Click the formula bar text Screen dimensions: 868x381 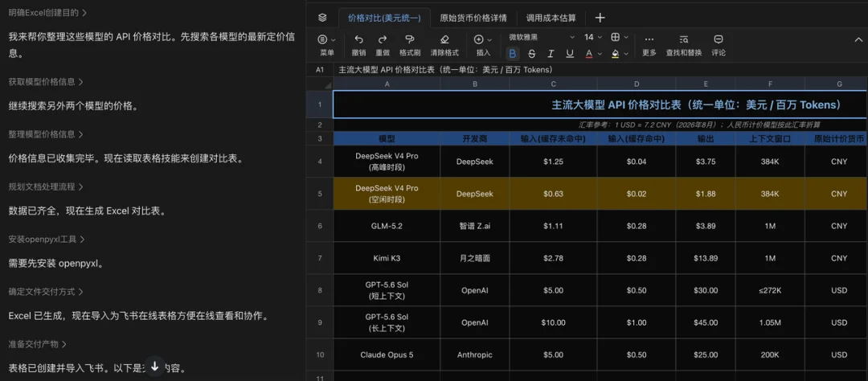coord(445,70)
